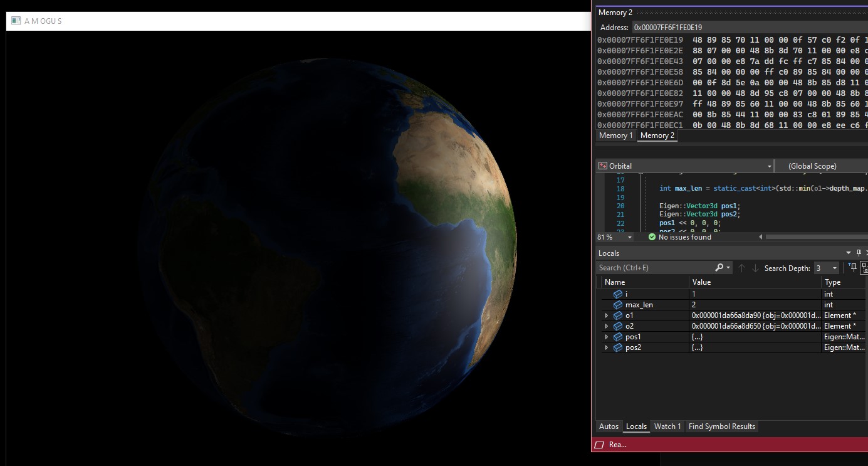Open the Autos tab

coord(609,426)
